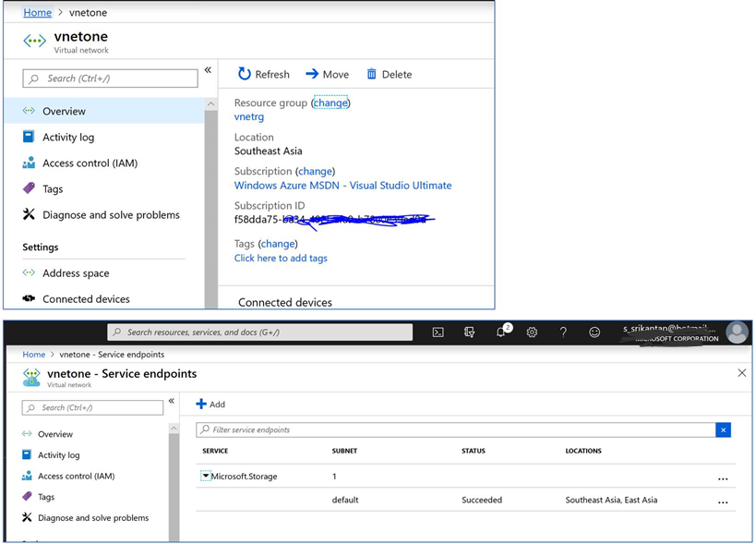Collapse the Microsoft.Storage service row
Image resolution: width=756 pixels, height=544 pixels.
tap(205, 477)
